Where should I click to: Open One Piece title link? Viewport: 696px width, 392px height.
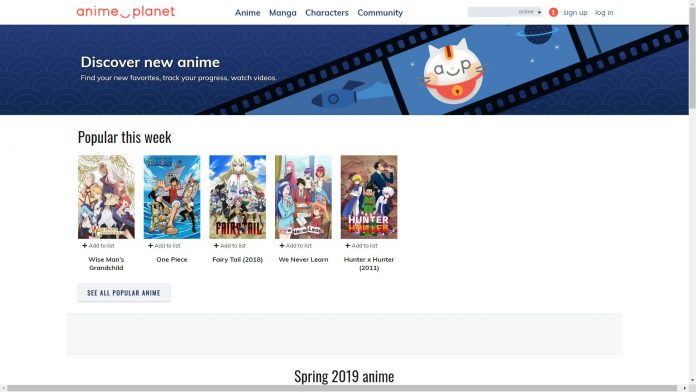172,259
